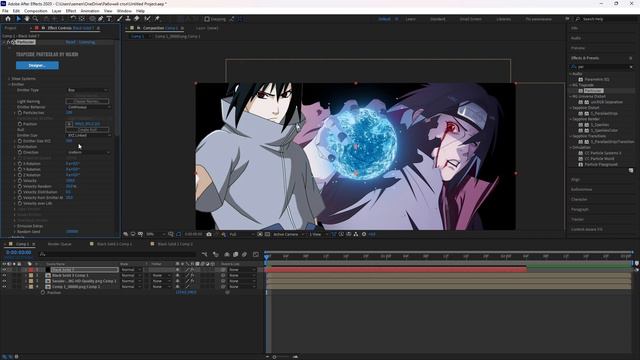Click the Frame Blending icon in timeline
Image resolution: width=640 pixels, height=360 pixels.
pyautogui.click(x=236, y=254)
